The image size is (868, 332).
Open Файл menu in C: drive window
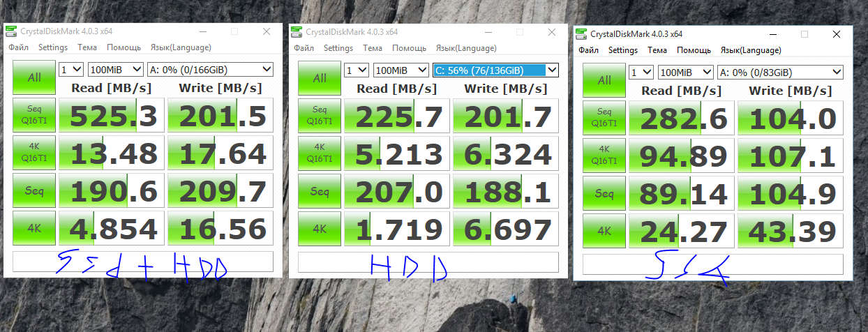[x=304, y=48]
